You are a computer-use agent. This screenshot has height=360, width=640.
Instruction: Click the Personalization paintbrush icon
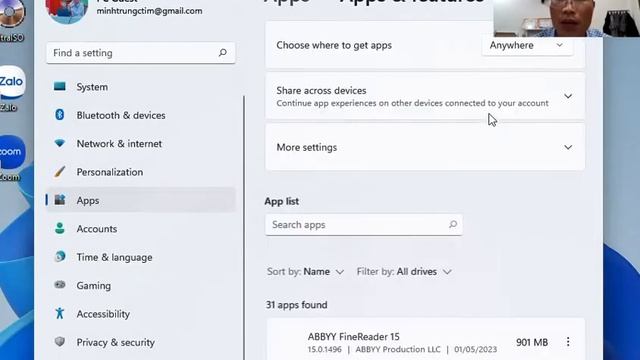[60, 172]
